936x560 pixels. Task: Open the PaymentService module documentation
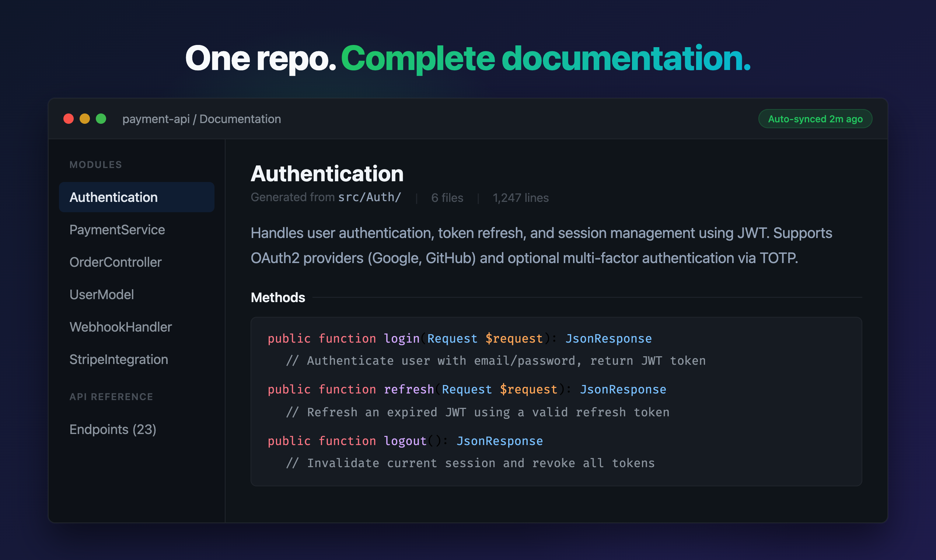tap(117, 230)
